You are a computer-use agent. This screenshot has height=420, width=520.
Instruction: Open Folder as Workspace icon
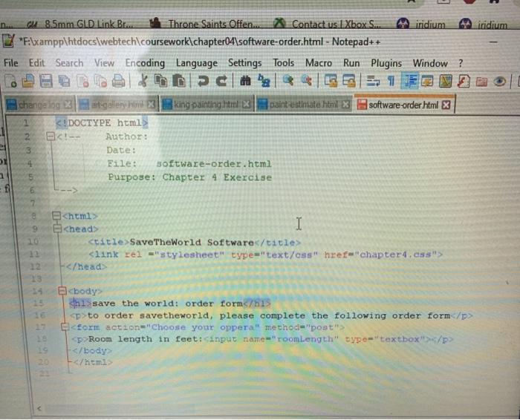click(x=481, y=81)
